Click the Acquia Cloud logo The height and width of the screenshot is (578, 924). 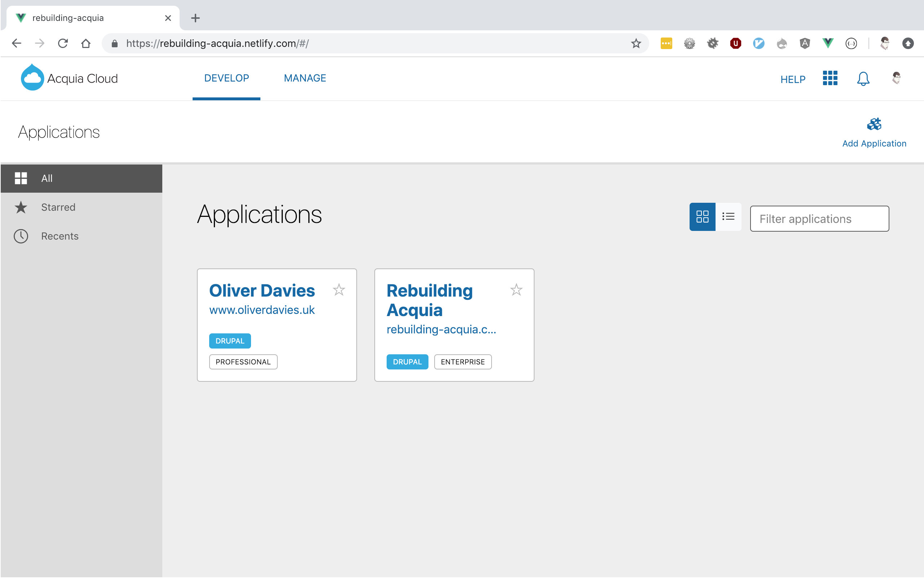69,78
